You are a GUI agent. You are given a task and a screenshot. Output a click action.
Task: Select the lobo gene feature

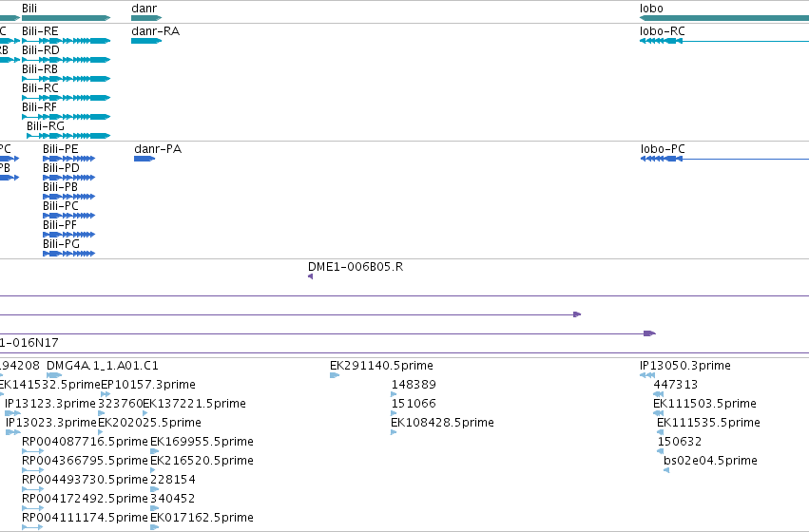coord(724,18)
